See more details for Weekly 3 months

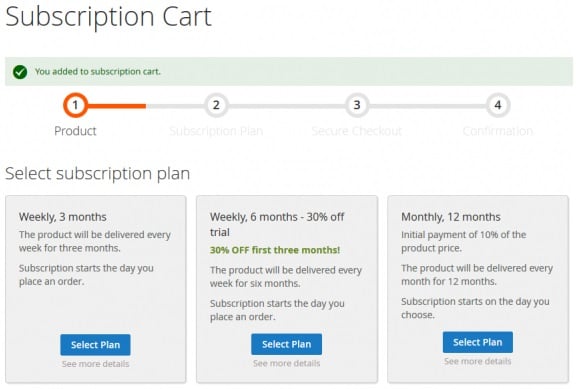95,364
